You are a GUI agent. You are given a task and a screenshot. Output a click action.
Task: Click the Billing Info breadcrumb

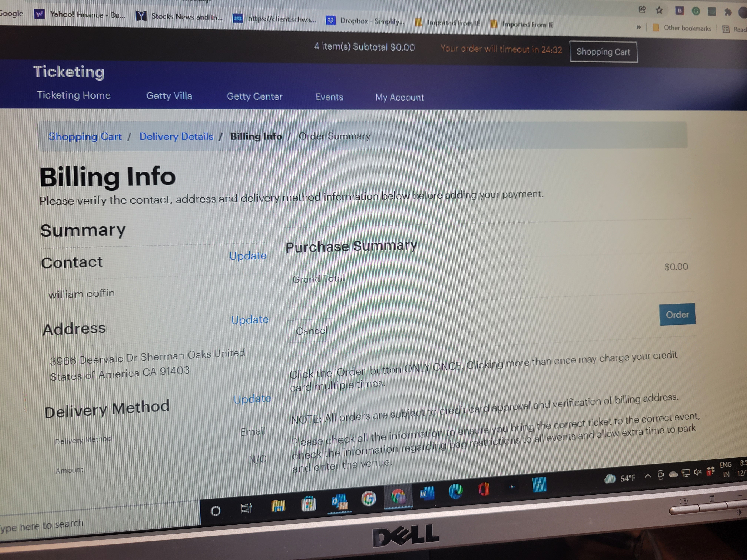pos(256,136)
